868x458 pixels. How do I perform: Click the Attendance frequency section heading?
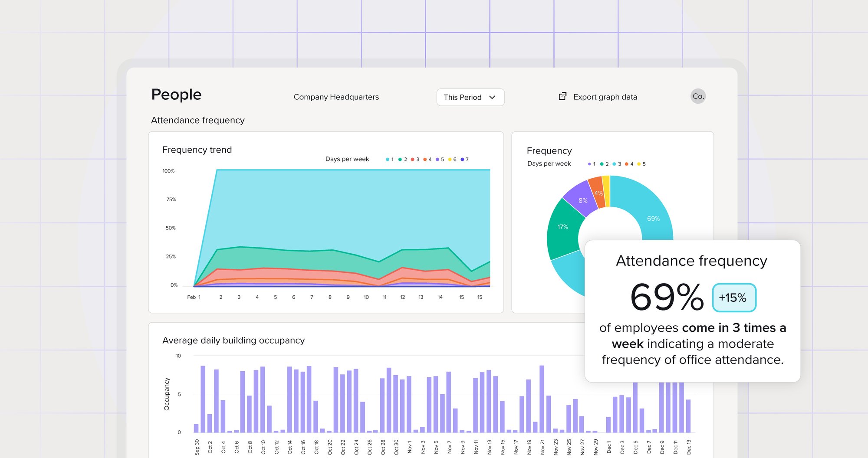pyautogui.click(x=197, y=120)
